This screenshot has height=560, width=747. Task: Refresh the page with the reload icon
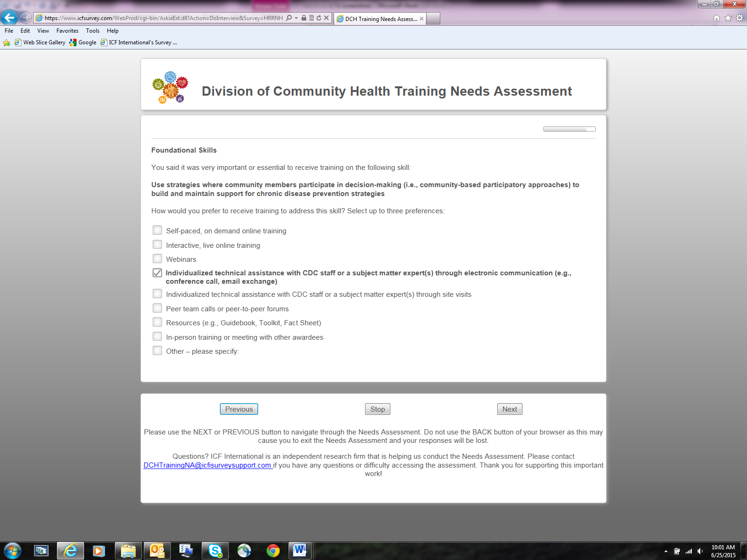click(319, 18)
